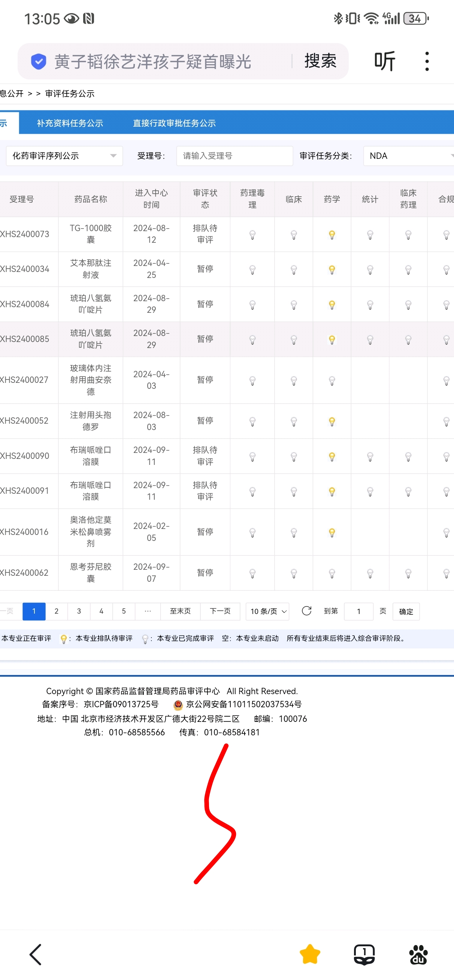Expand the 10 条/页 page size dropdown
Screen dimensions: 454x980
[267, 611]
